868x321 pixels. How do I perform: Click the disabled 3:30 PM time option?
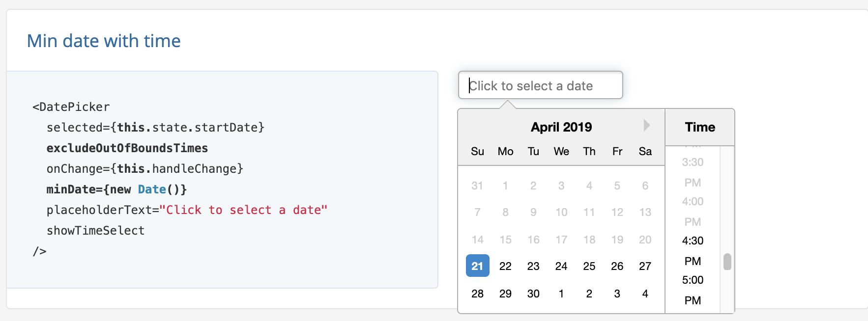pyautogui.click(x=692, y=172)
